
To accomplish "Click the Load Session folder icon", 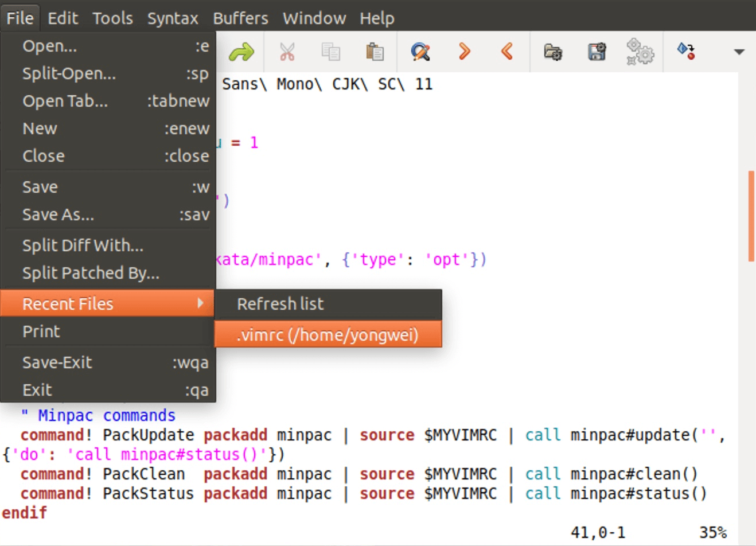I will click(x=553, y=52).
